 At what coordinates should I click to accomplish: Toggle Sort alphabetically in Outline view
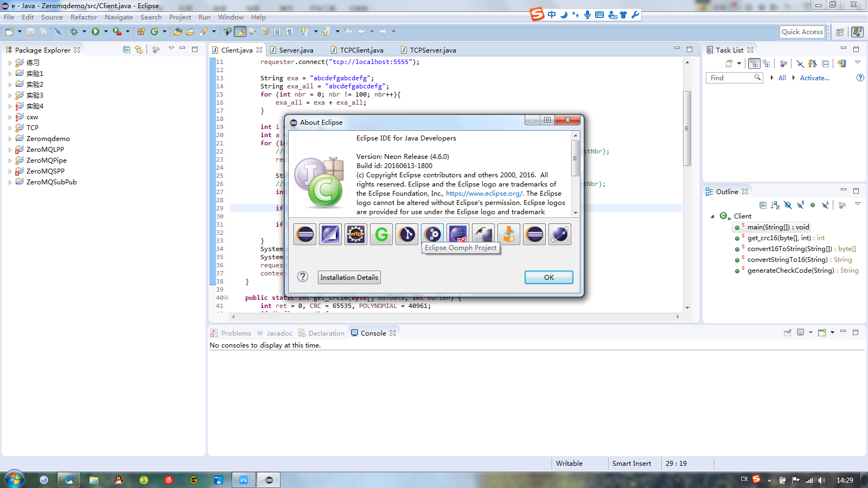(775, 205)
